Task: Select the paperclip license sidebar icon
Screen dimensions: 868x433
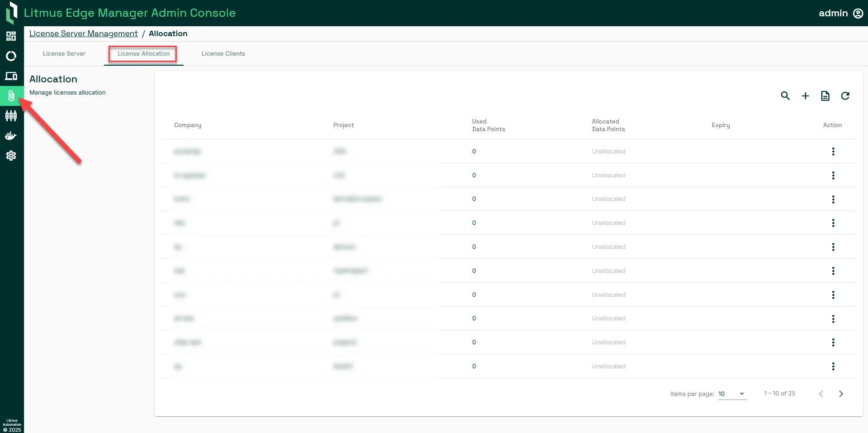Action: pos(11,96)
